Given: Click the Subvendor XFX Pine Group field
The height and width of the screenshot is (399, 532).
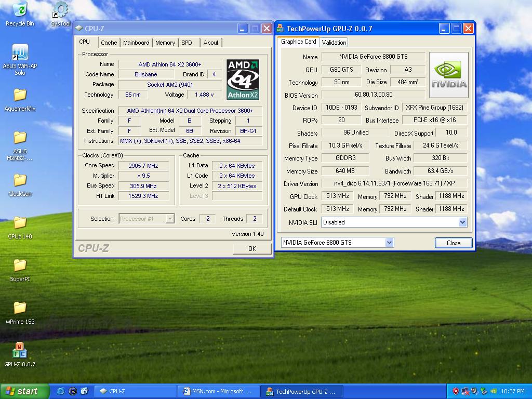Looking at the screenshot, I should click(x=434, y=108).
